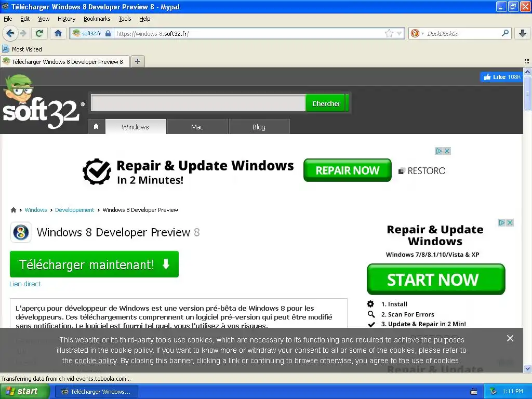
Task: Focus the soft32 search input field
Action: (198, 103)
